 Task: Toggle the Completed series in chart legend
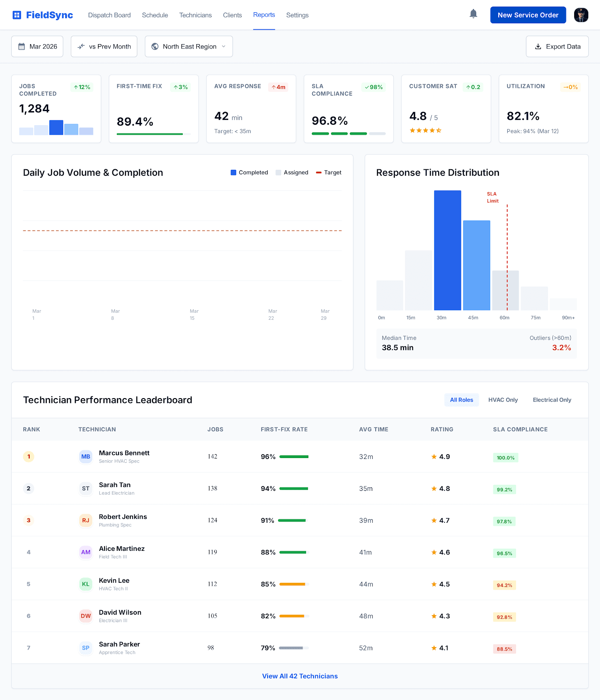[x=249, y=173]
